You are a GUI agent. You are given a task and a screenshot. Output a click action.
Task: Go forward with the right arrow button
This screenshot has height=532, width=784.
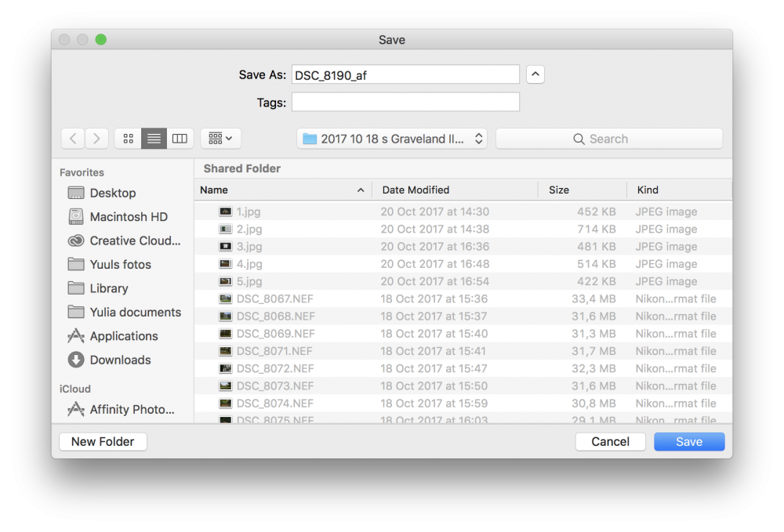pyautogui.click(x=96, y=139)
